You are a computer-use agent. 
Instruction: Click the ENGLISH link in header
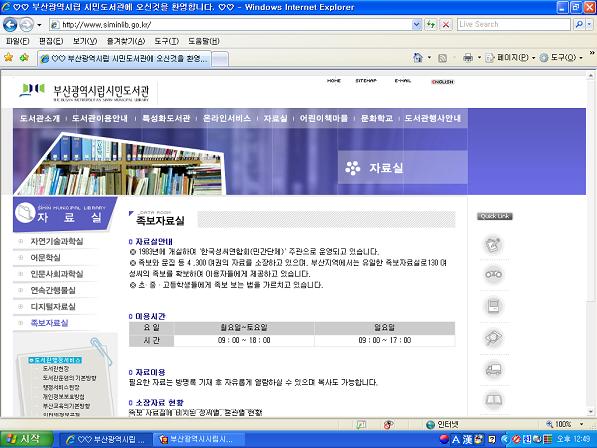[442, 82]
